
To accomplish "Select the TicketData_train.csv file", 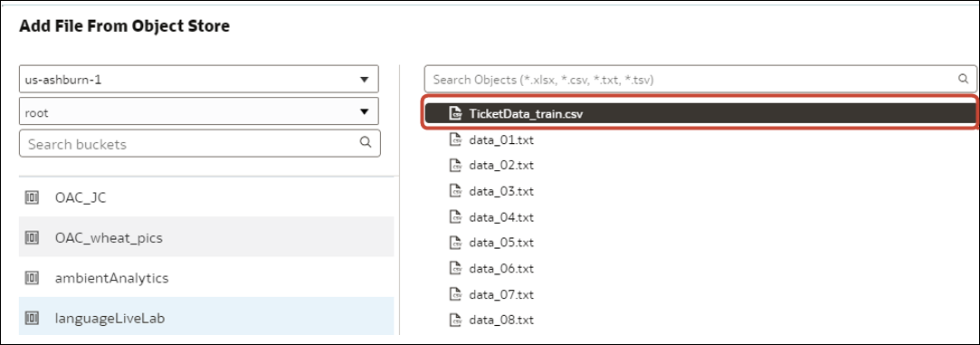I will [700, 113].
